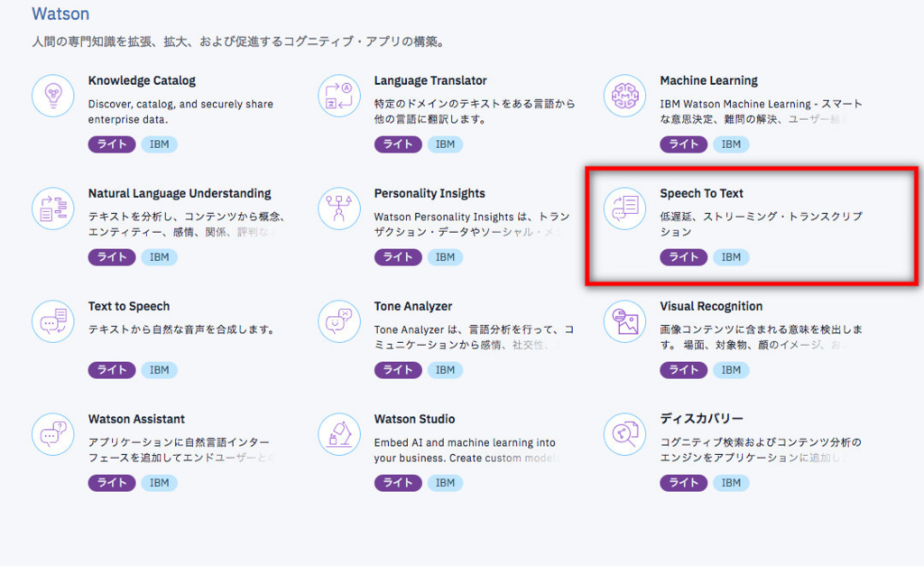Open the Text to Speech title

click(129, 307)
